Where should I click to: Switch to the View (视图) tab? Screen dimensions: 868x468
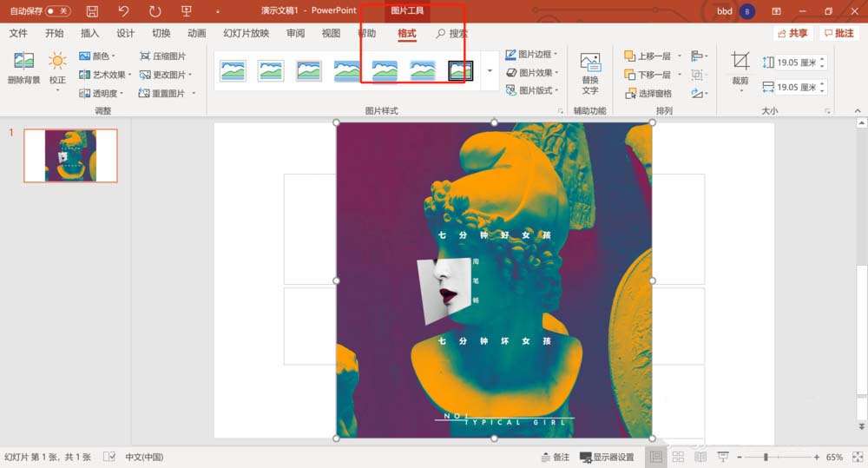[331, 33]
